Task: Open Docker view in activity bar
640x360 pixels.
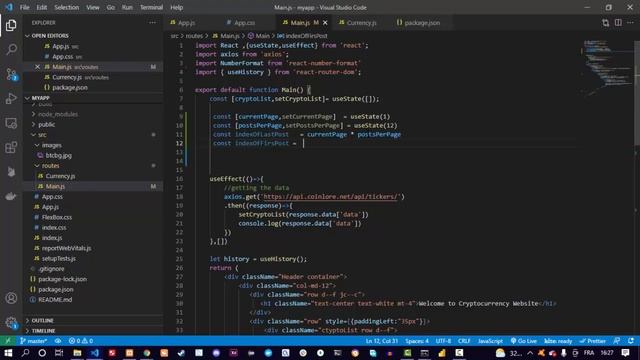Action: pos(11,196)
